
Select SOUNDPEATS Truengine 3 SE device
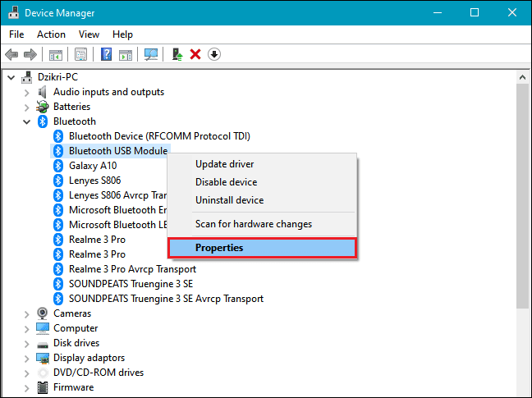click(131, 284)
